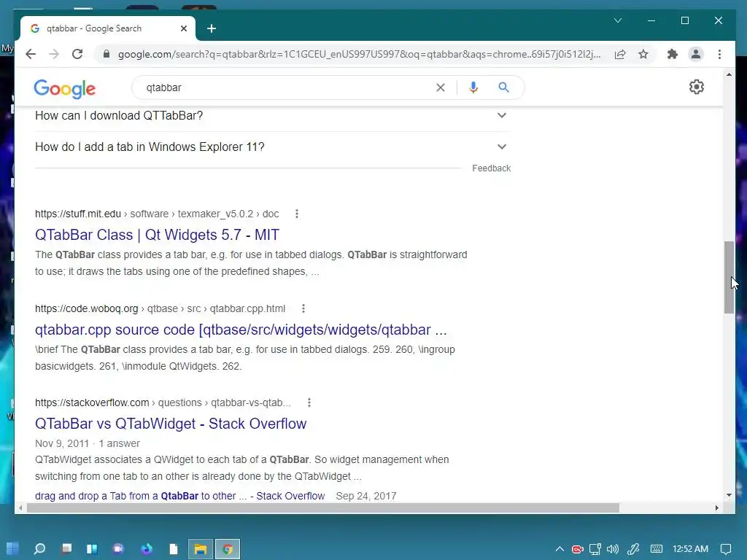Open the Chrome profile avatar

coord(695,54)
